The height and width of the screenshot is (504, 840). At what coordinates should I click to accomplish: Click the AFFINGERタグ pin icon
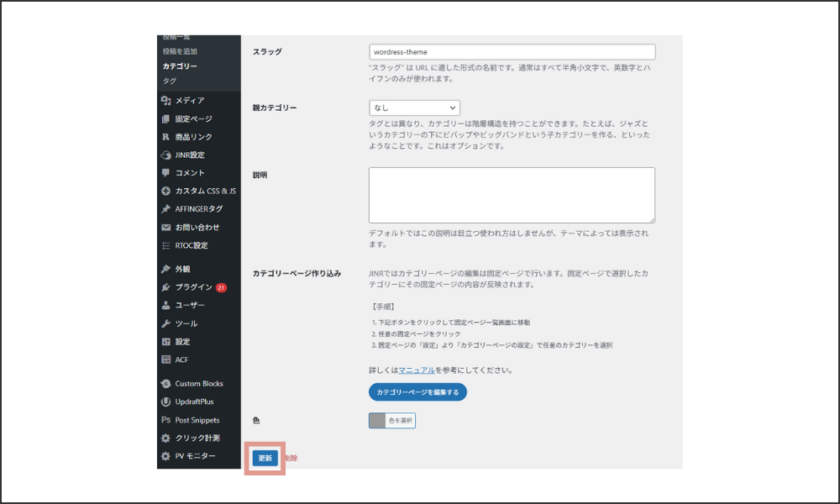click(x=165, y=209)
